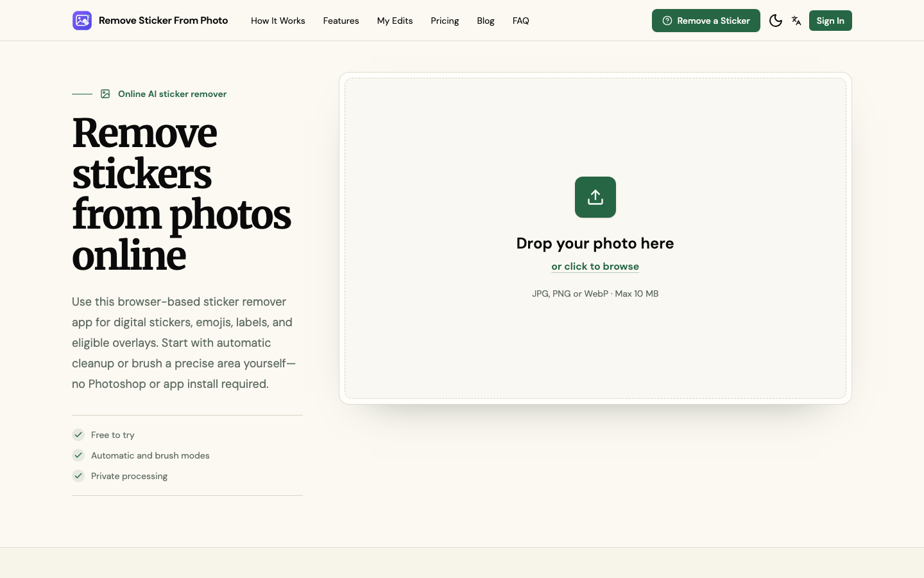This screenshot has width=924, height=578.
Task: Click the checkmark next to 'Private processing'
Action: (x=78, y=476)
